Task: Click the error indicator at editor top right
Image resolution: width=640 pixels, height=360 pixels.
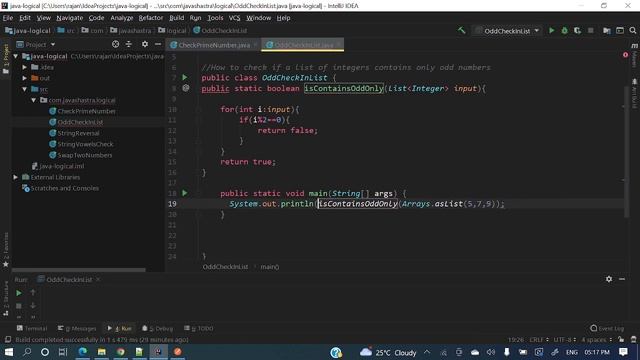Action: coord(625,55)
